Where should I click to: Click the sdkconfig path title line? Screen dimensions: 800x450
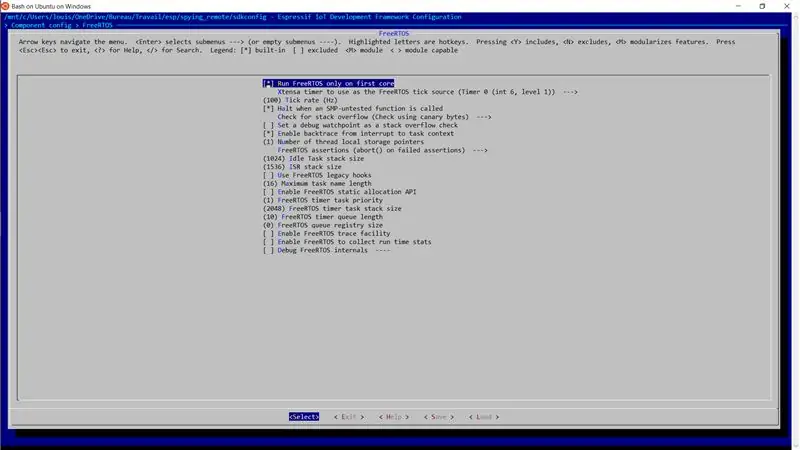(233, 17)
